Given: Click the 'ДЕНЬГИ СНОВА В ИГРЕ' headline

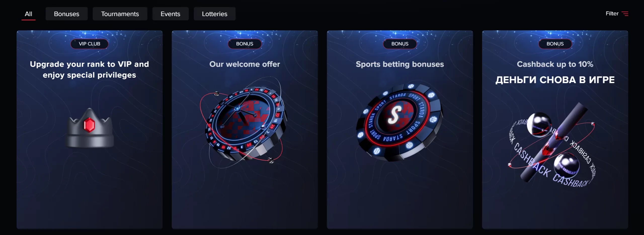Looking at the screenshot, I should 555,80.
